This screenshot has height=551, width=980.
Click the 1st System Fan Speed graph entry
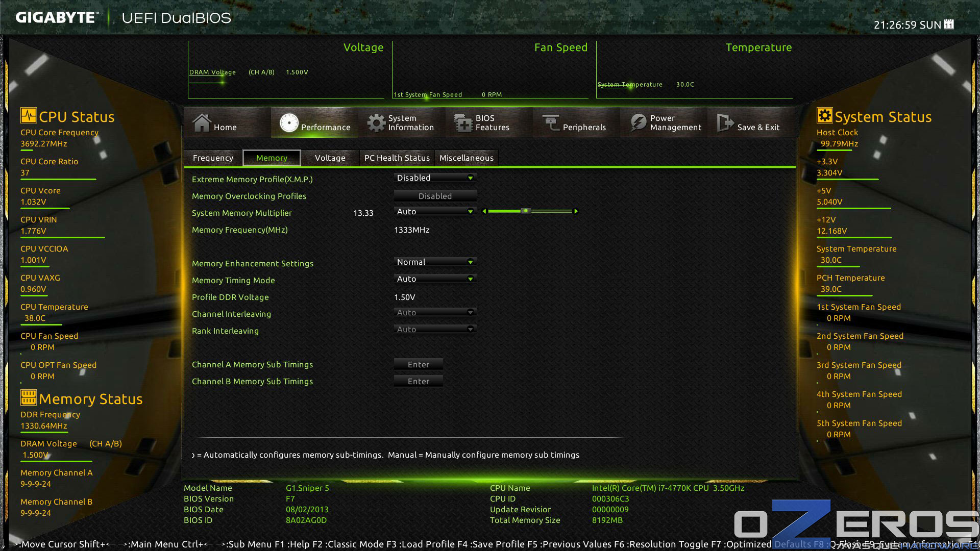tap(448, 94)
